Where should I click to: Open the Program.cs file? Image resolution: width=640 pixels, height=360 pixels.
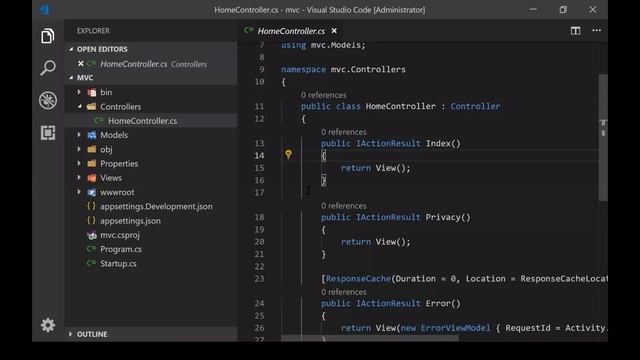pyautogui.click(x=121, y=249)
